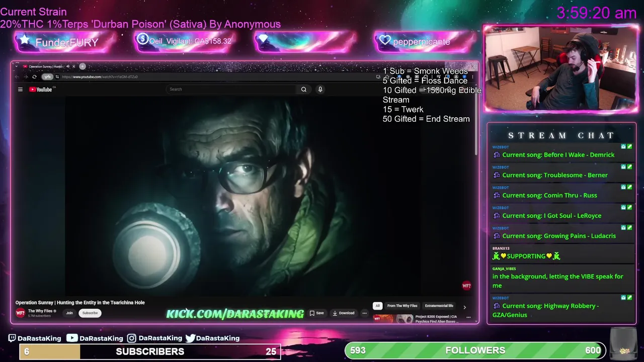
Task: Click the followers goal progress bar
Action: click(475, 350)
